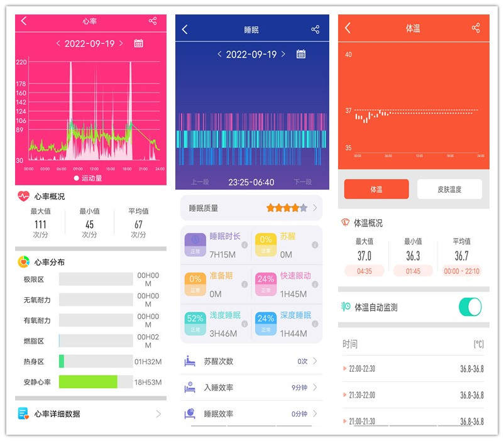Viewport: 504px width, 441px height.
Task: Click the green leaf icon next to 体温自动监测
Action: click(344, 307)
